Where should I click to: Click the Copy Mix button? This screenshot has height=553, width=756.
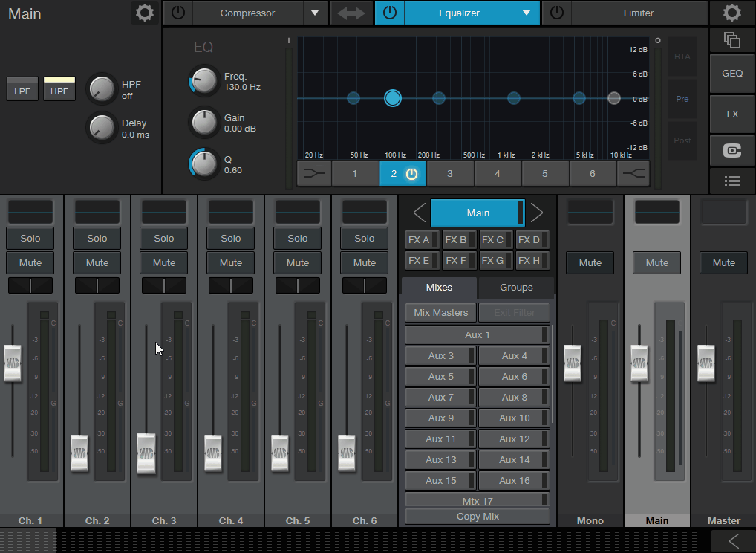(478, 517)
